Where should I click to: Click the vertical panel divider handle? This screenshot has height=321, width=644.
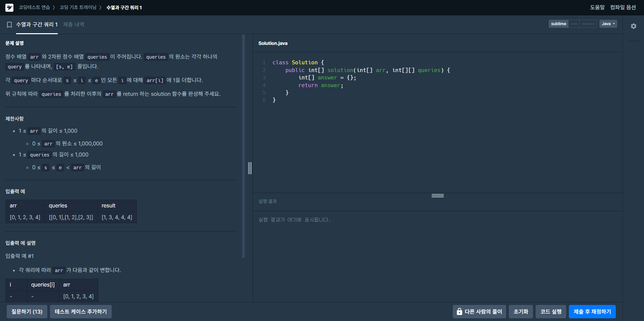(250, 168)
